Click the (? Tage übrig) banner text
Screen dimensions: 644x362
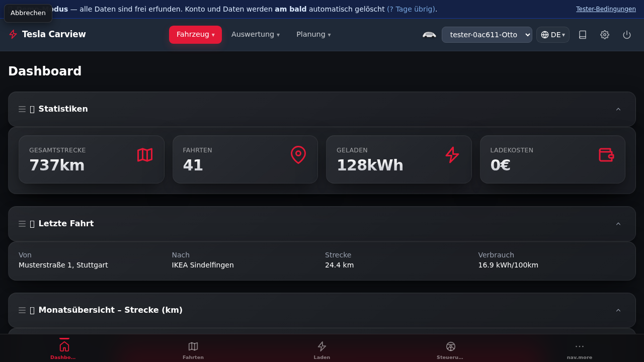411,9
